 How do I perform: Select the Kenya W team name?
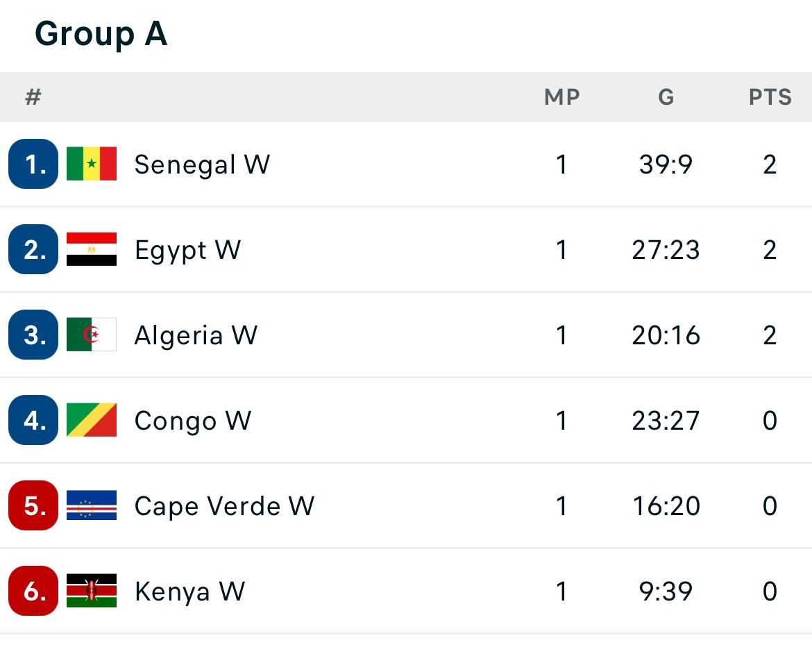[x=189, y=591]
